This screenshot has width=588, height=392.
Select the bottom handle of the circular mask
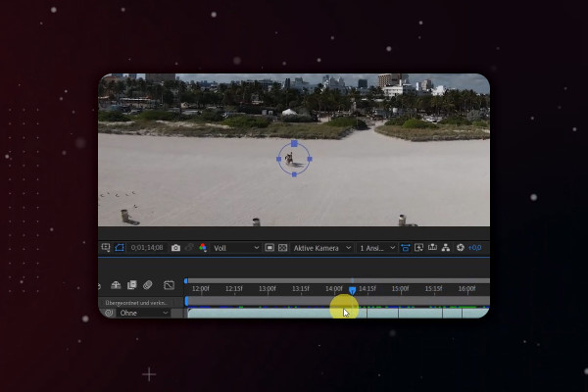[294, 174]
